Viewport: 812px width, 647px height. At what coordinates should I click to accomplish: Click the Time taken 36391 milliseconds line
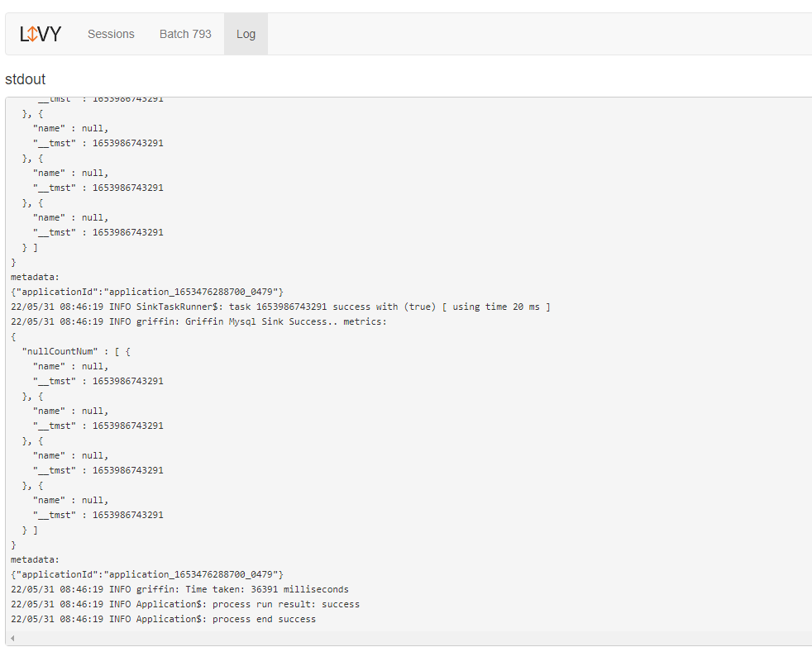(x=179, y=589)
